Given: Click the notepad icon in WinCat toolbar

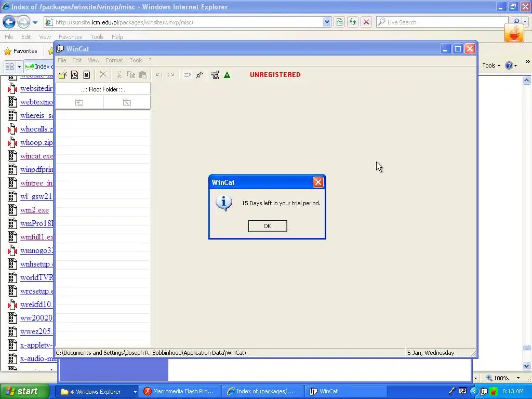Looking at the screenshot, I should (87, 75).
